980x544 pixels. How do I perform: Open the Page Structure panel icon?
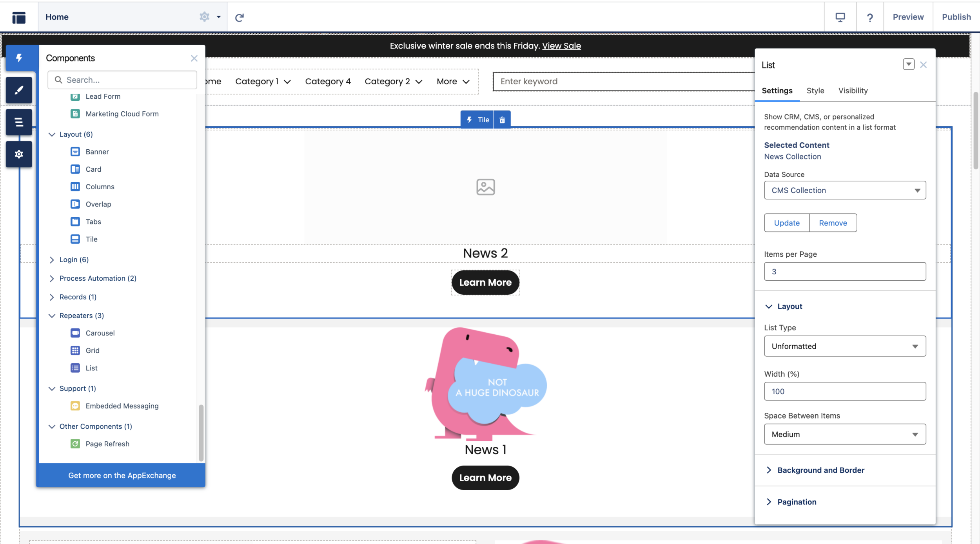pyautogui.click(x=19, y=122)
